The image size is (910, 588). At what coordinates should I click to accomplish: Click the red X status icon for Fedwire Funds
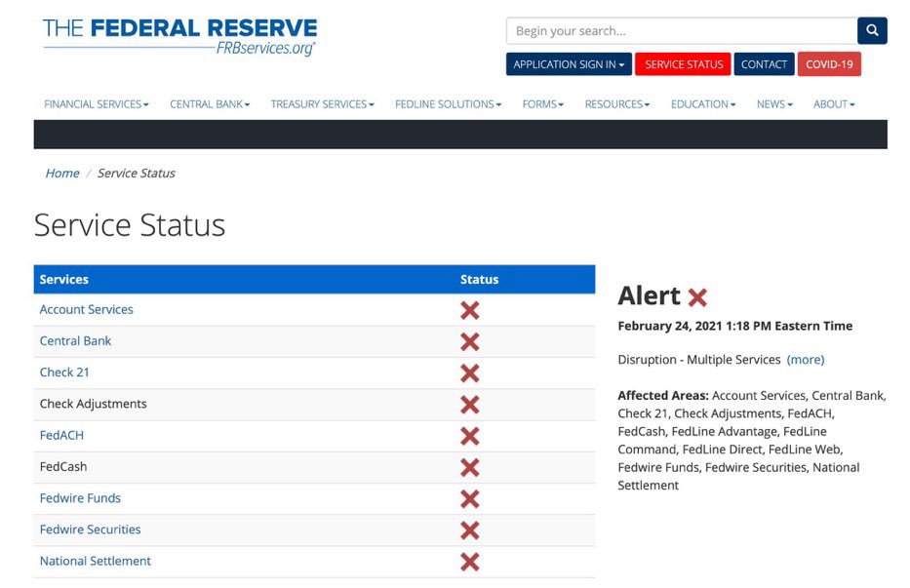pyautogui.click(x=469, y=499)
